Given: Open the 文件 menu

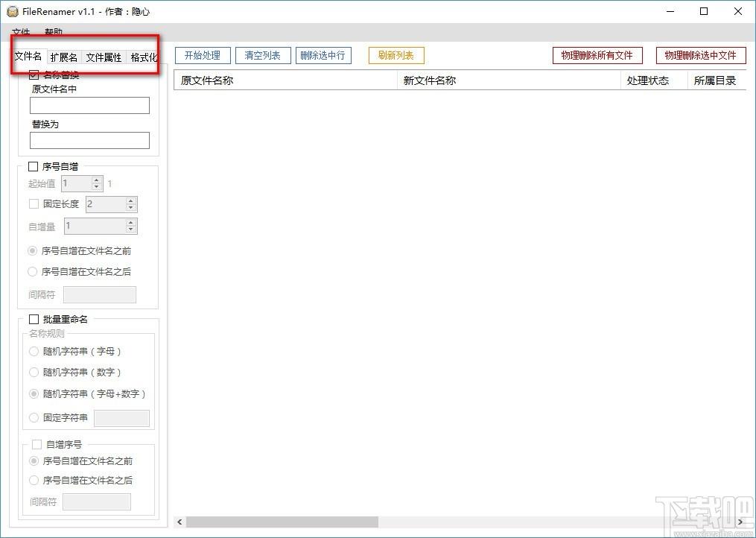Looking at the screenshot, I should [x=21, y=33].
